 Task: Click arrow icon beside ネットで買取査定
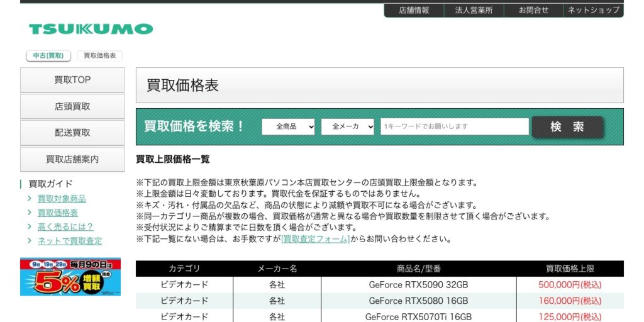30,240
